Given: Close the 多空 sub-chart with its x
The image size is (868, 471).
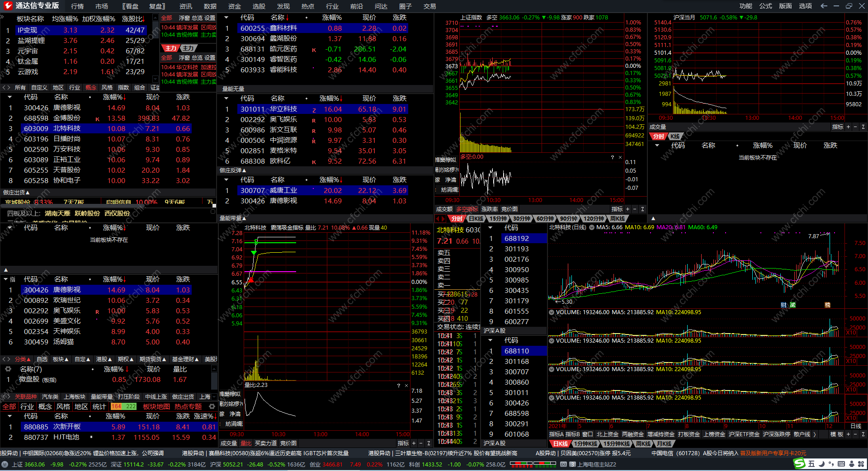Looking at the screenshot, I should tap(620, 157).
